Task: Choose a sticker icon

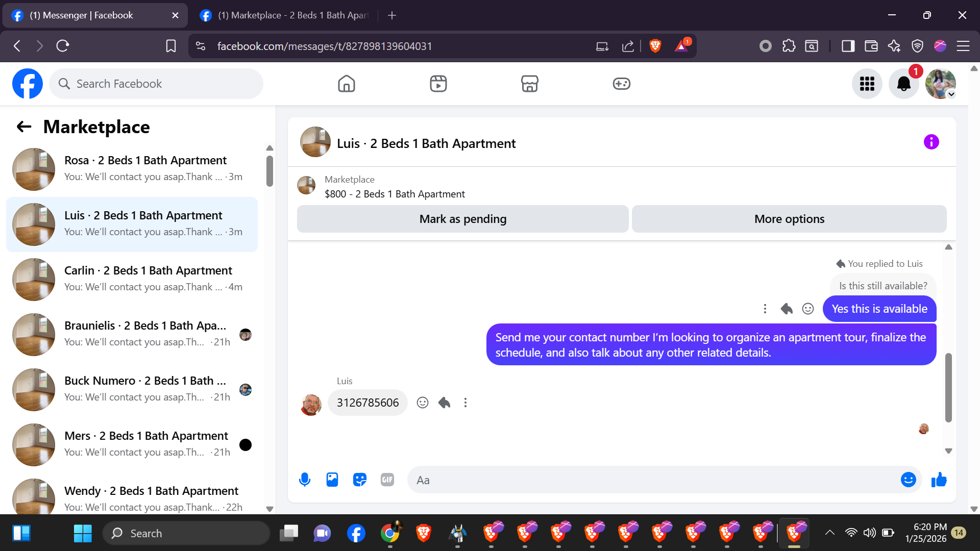Action: click(x=360, y=480)
